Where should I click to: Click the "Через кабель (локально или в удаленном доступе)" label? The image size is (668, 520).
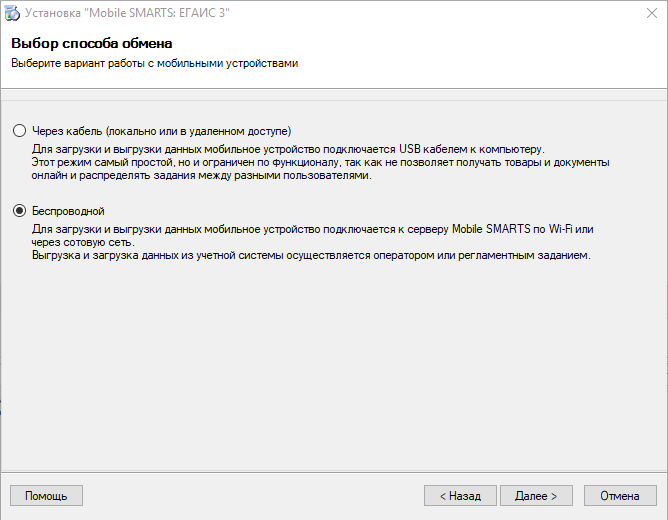(161, 131)
